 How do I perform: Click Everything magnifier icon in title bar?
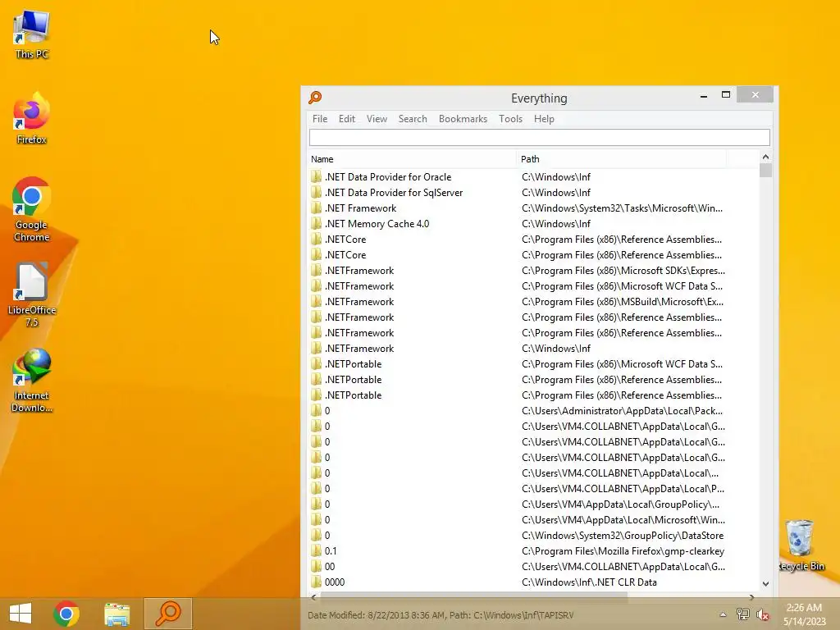(315, 98)
